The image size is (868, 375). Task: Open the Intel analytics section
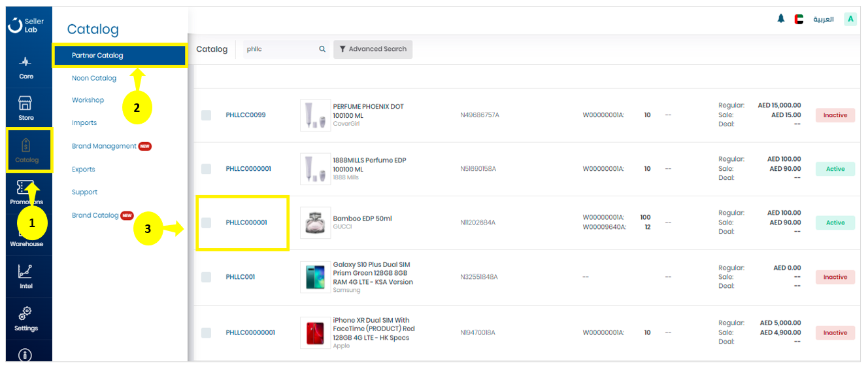click(x=26, y=276)
